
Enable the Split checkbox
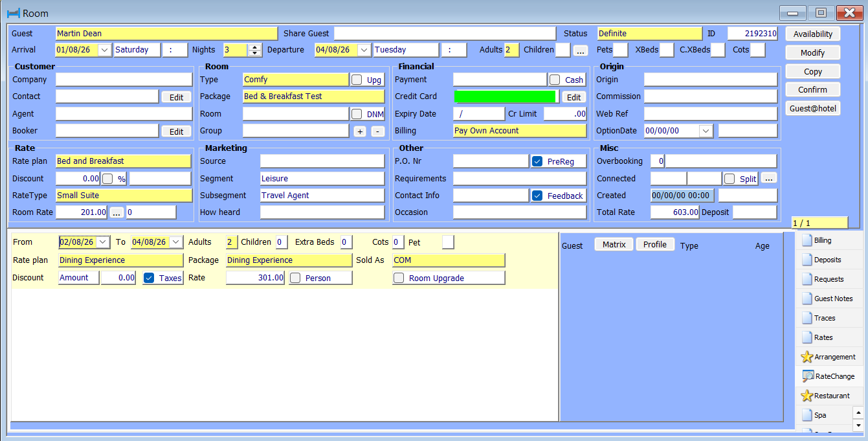tap(729, 179)
